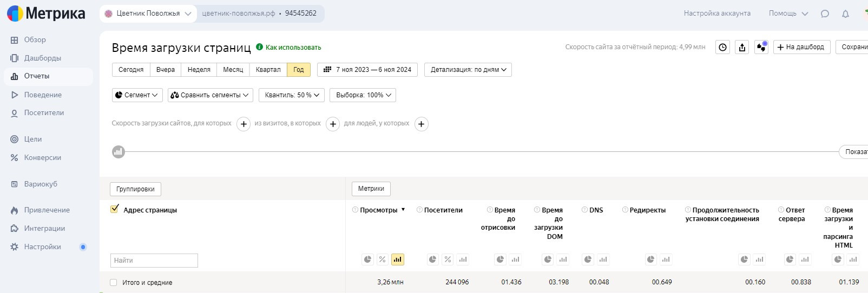Go to Конверсии in the sidebar
Screen dimensions: 868x293
click(x=42, y=157)
